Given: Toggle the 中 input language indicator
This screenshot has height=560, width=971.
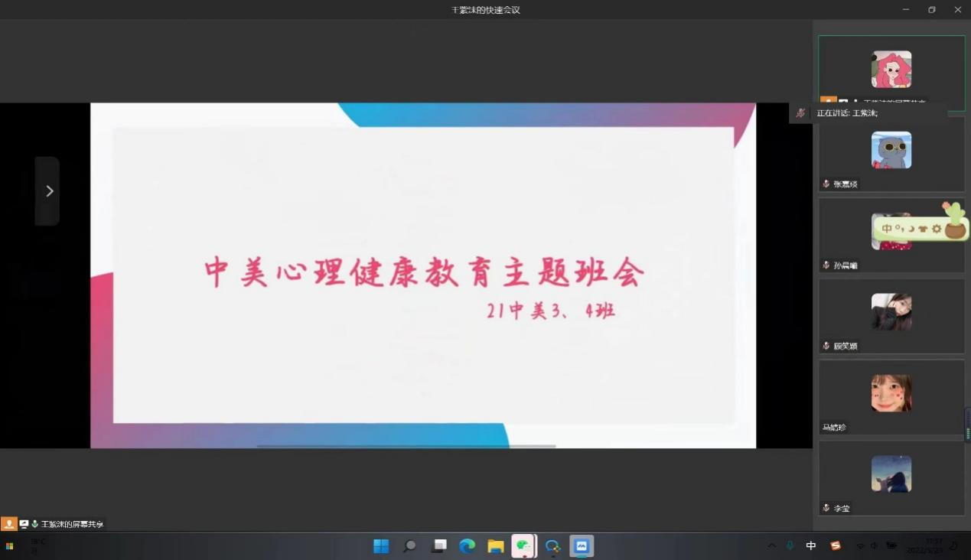Looking at the screenshot, I should click(811, 546).
